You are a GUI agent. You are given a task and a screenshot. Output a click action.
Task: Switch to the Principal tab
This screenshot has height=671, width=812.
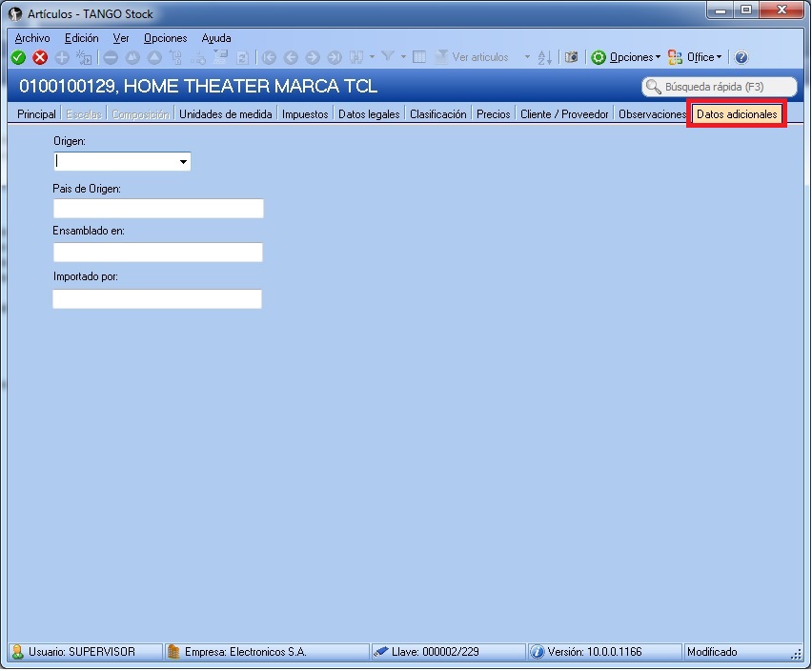click(36, 114)
